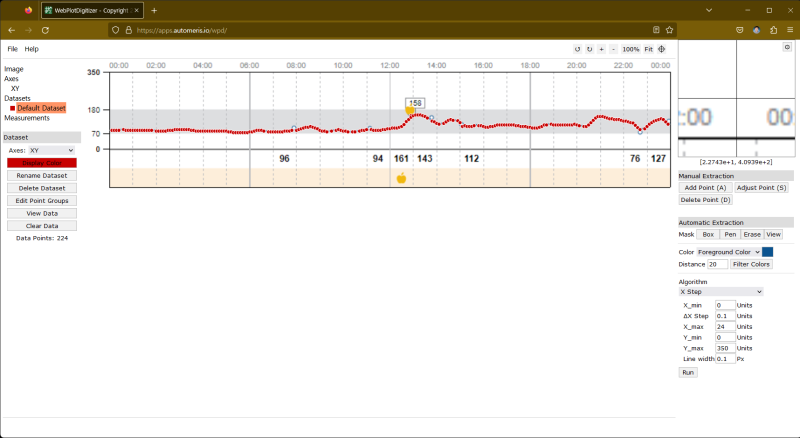Viewport: 800px width, 438px height.
Task: Run the automatic extraction
Action: tap(688, 373)
